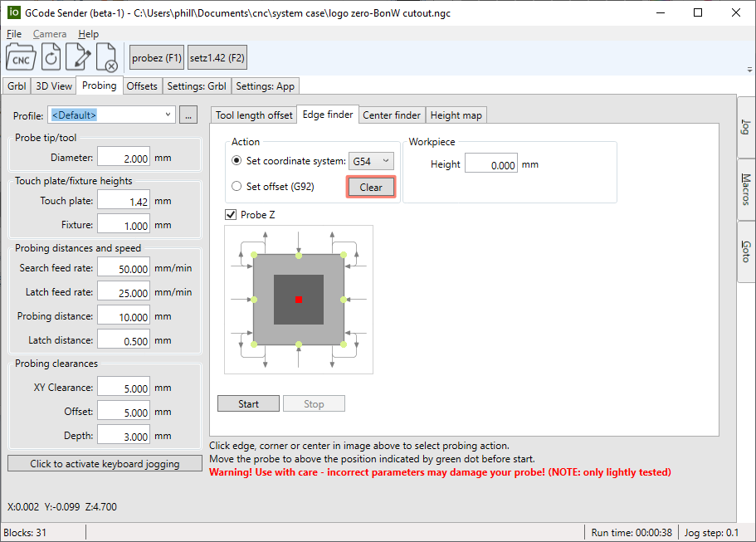Click the Search feed rate input field
Screen dimensions: 756x542
[123, 269]
